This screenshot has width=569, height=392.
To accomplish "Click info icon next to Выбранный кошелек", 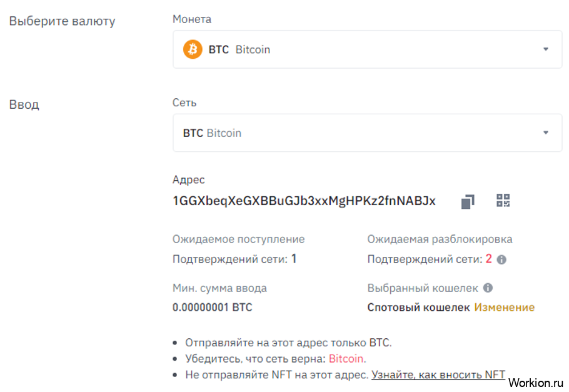I will [488, 288].
